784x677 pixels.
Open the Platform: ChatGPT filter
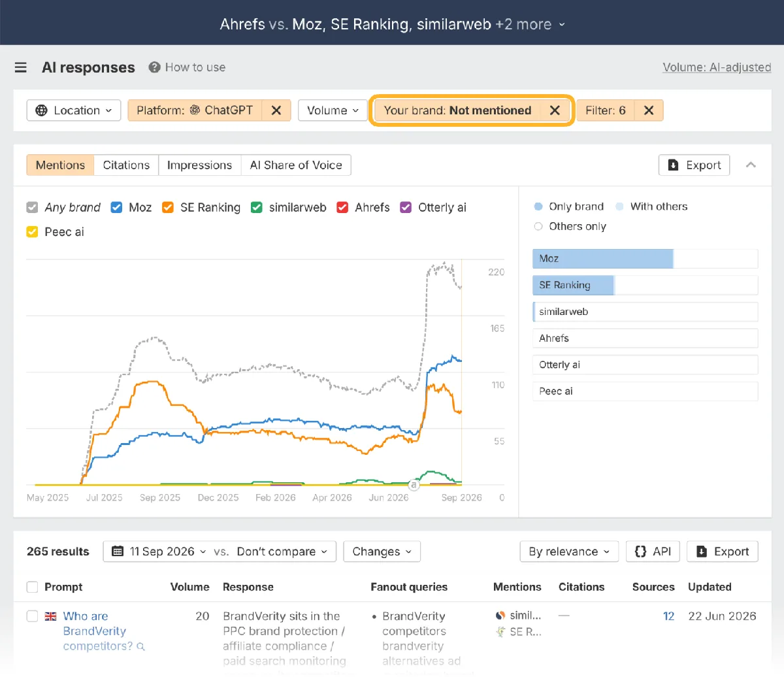click(x=195, y=110)
